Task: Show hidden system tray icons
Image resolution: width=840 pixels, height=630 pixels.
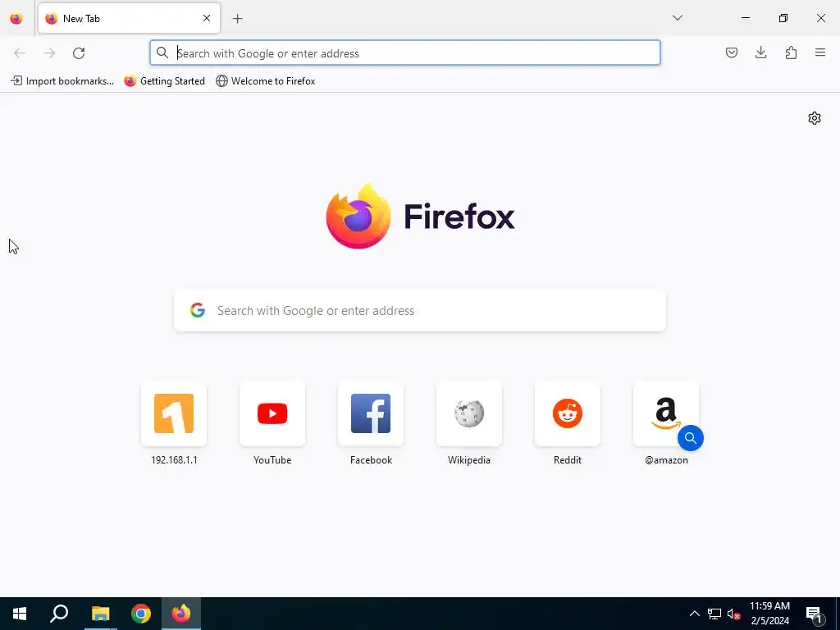Action: [694, 614]
